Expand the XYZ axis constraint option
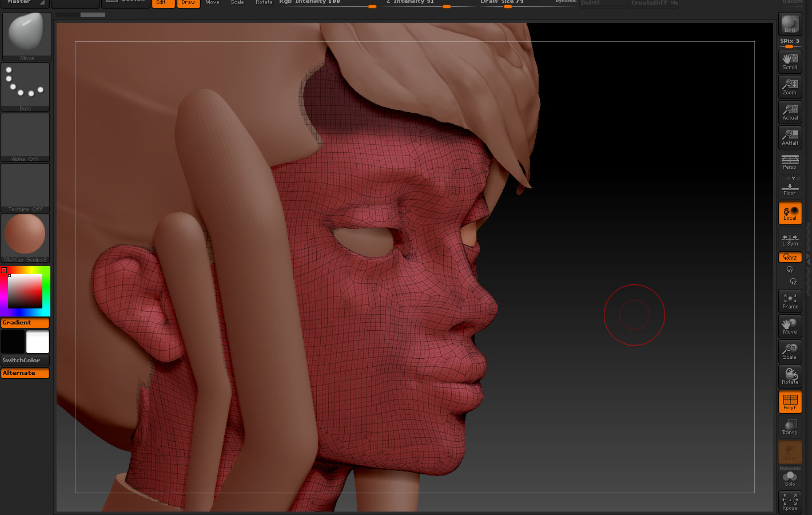 click(790, 257)
